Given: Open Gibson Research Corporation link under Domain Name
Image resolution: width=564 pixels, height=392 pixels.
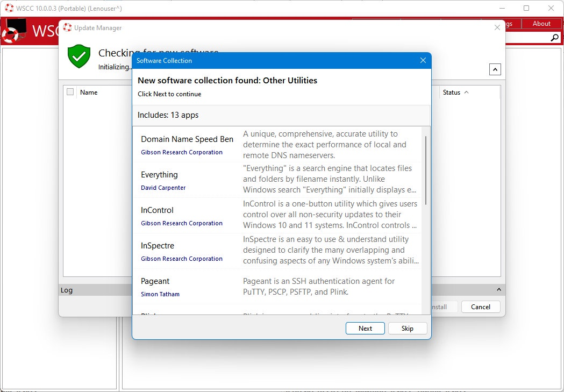Looking at the screenshot, I should [182, 152].
